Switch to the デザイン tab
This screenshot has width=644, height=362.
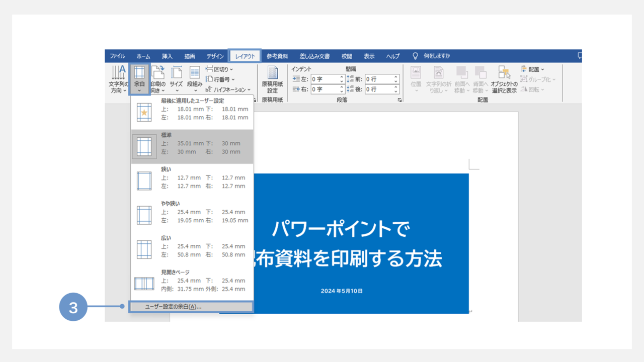215,56
